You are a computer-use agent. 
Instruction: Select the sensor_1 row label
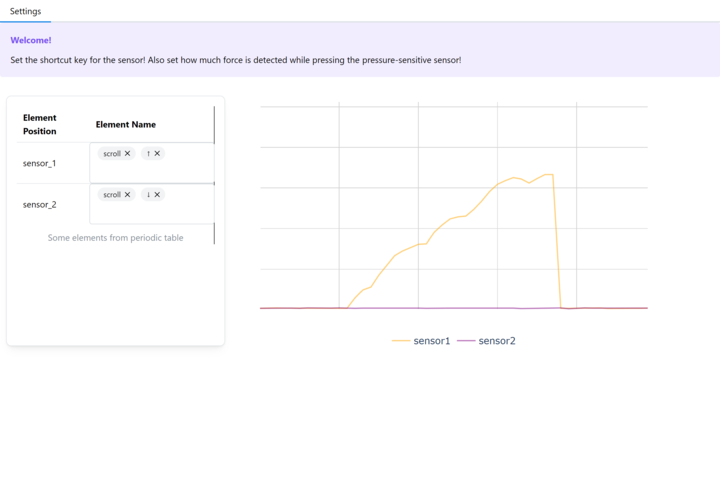[40, 163]
